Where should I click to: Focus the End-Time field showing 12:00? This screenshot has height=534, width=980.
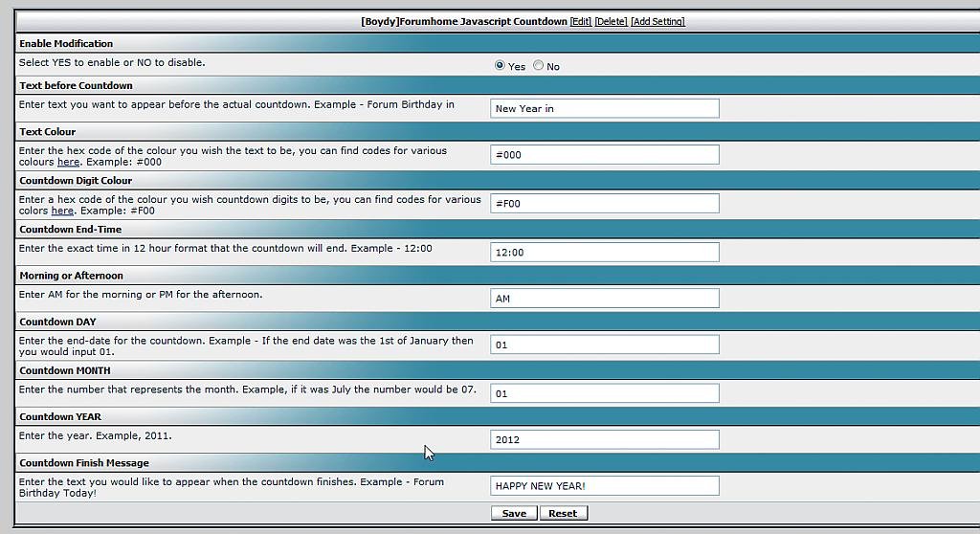click(x=605, y=252)
